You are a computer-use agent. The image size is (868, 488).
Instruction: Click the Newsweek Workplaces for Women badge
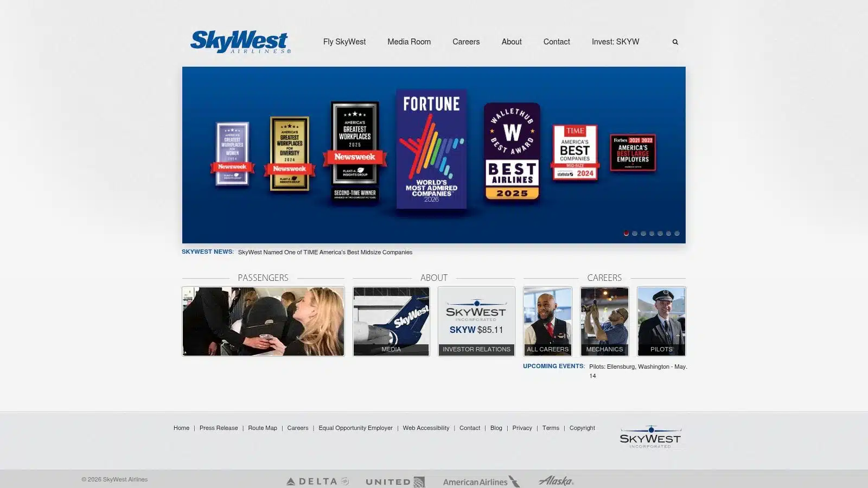(x=232, y=154)
